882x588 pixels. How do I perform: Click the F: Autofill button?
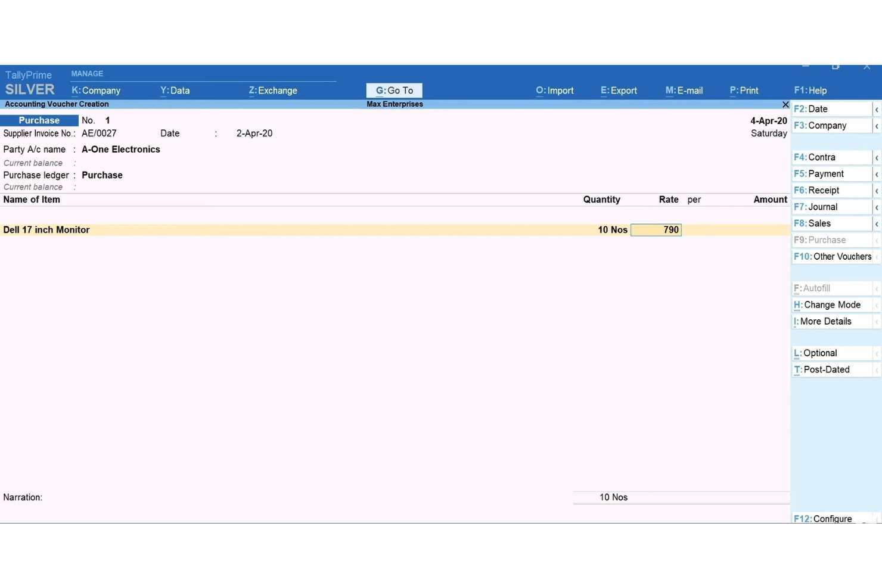(831, 288)
